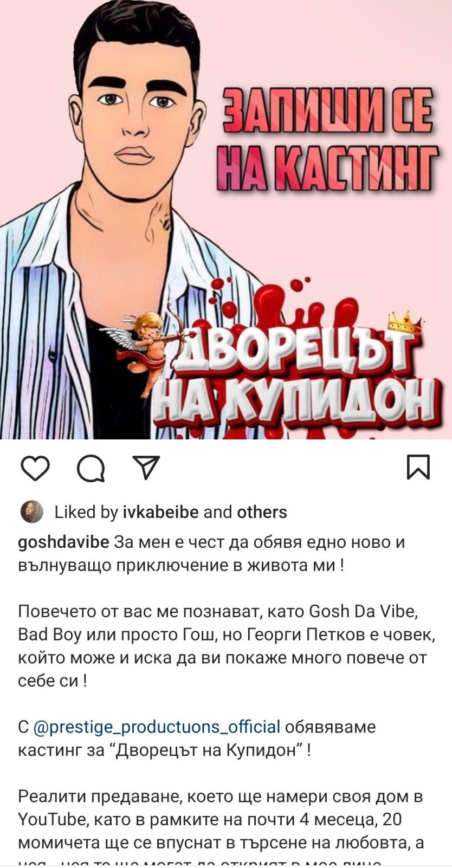The height and width of the screenshot is (868, 452).
Task: Open the @prestige_productuons_official mention
Action: [157, 727]
